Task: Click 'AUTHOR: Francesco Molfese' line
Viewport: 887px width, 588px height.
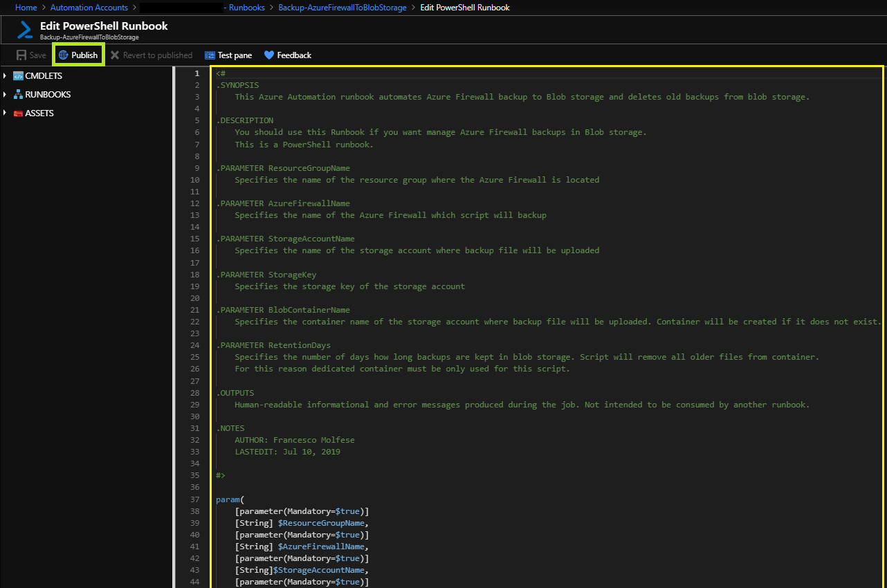Action: tap(295, 440)
